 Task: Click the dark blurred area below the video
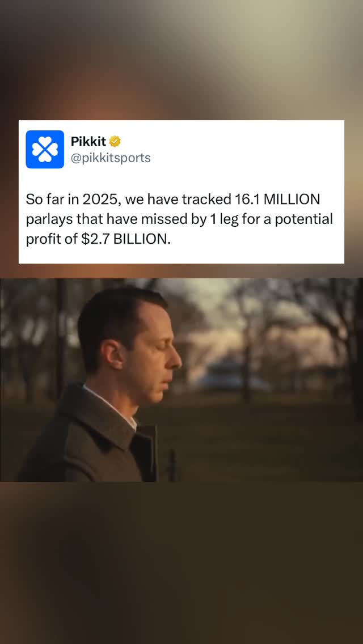pyautogui.click(x=181, y=563)
